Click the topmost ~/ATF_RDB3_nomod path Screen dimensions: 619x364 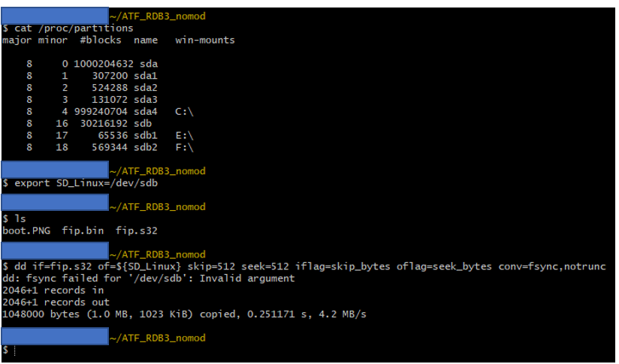(157, 16)
